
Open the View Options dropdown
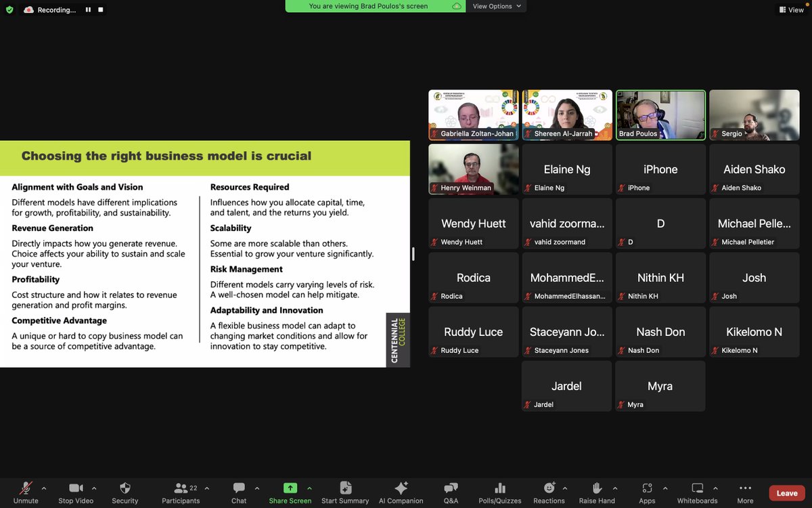tap(497, 6)
